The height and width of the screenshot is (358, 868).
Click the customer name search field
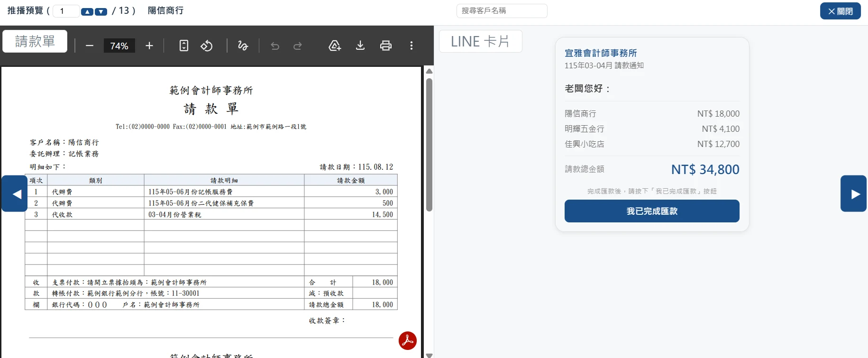pos(502,10)
